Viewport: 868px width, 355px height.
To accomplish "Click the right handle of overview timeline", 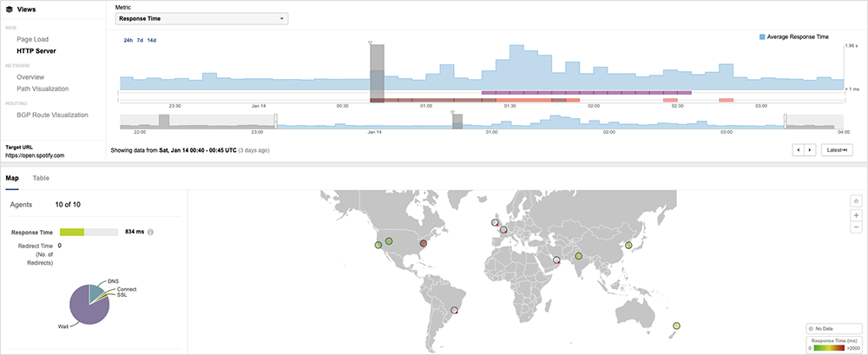I will click(786, 121).
